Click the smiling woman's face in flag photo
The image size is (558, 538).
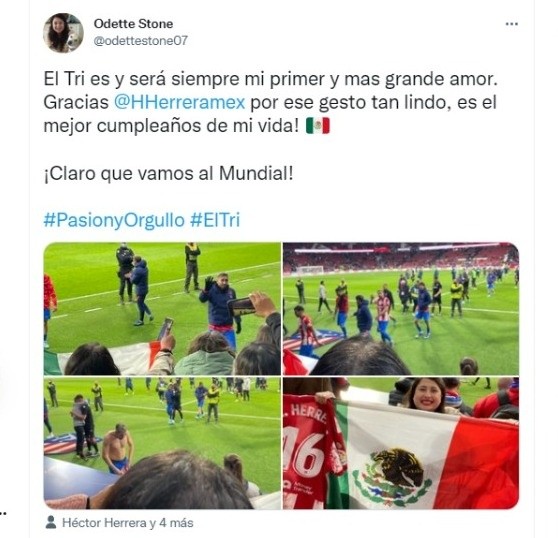pos(428,396)
